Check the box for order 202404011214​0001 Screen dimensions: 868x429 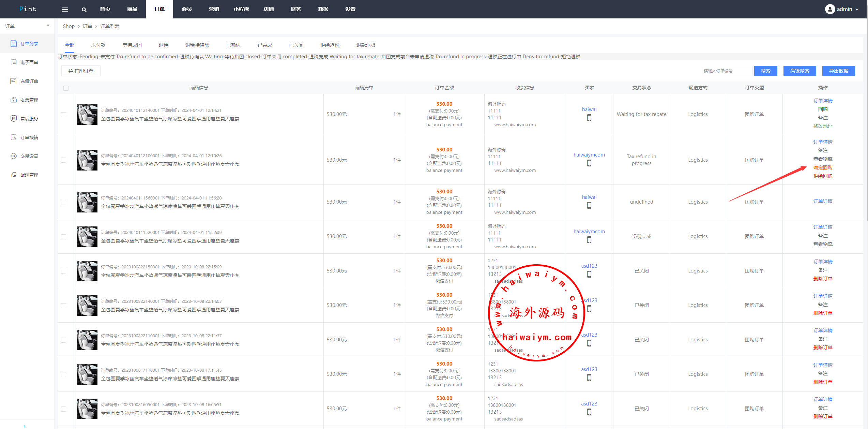coord(64,115)
